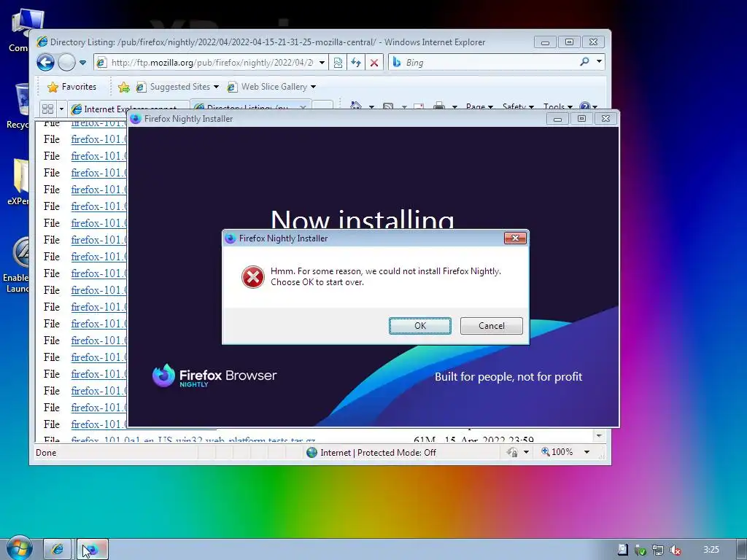
Task: Click the 'could not install Firefox Nightly' message
Action: point(385,276)
